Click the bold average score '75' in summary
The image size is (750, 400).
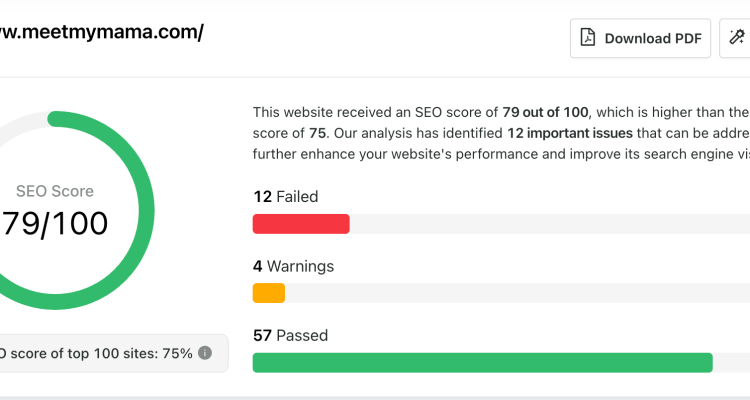tap(317, 133)
